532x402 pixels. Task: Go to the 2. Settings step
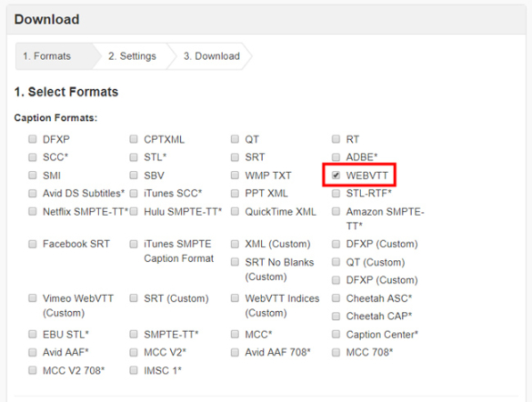pyautogui.click(x=133, y=56)
